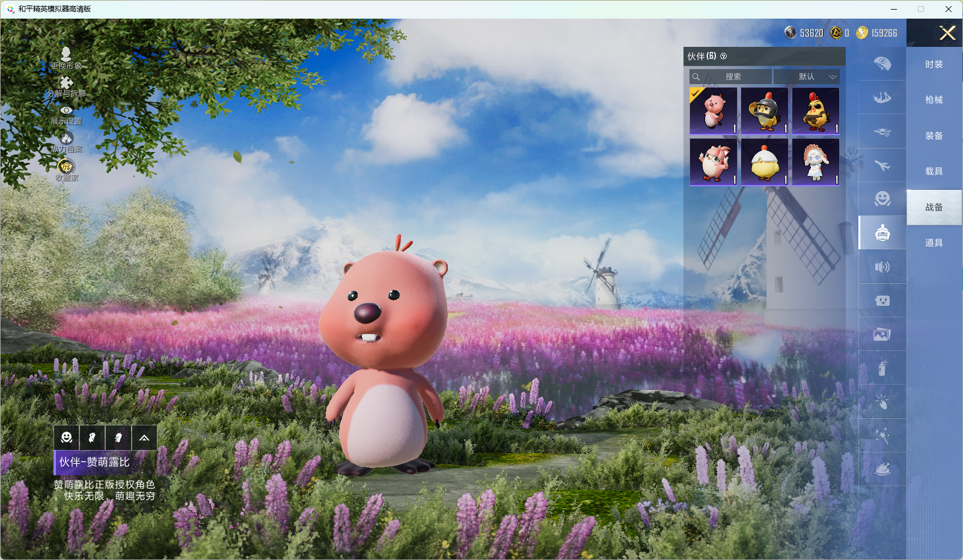Click the help question mark beside 伙伴 (6)
963x560 pixels.
(x=724, y=56)
